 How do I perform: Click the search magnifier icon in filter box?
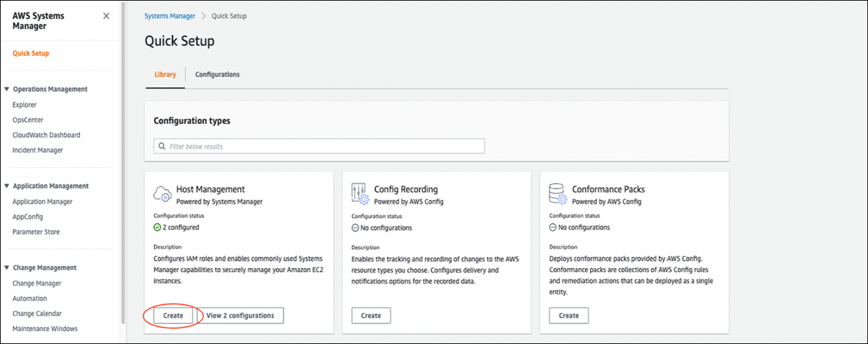coord(161,146)
